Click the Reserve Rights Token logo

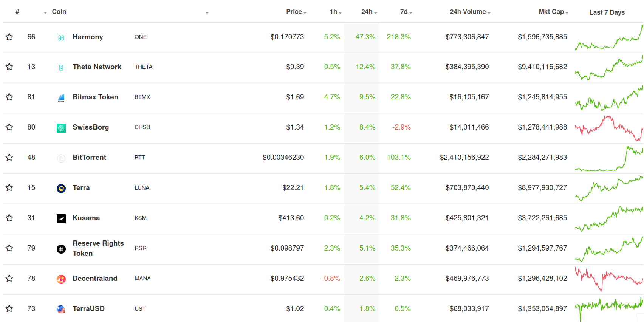[x=61, y=249]
